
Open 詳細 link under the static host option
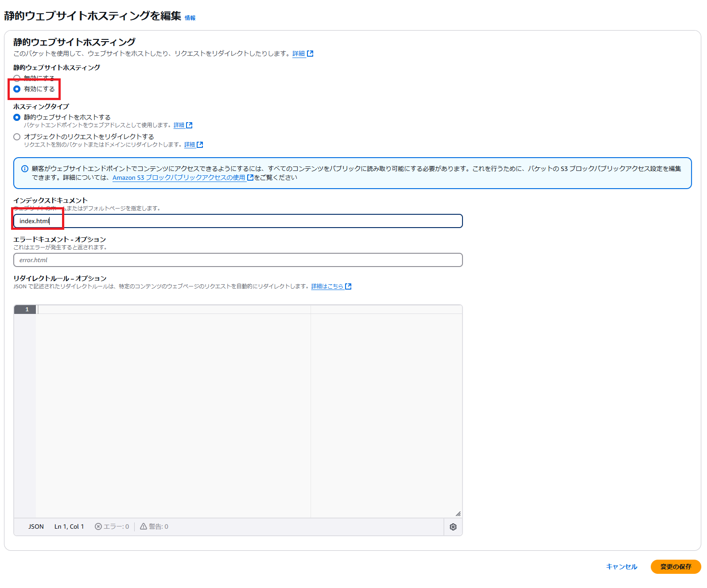tap(179, 125)
